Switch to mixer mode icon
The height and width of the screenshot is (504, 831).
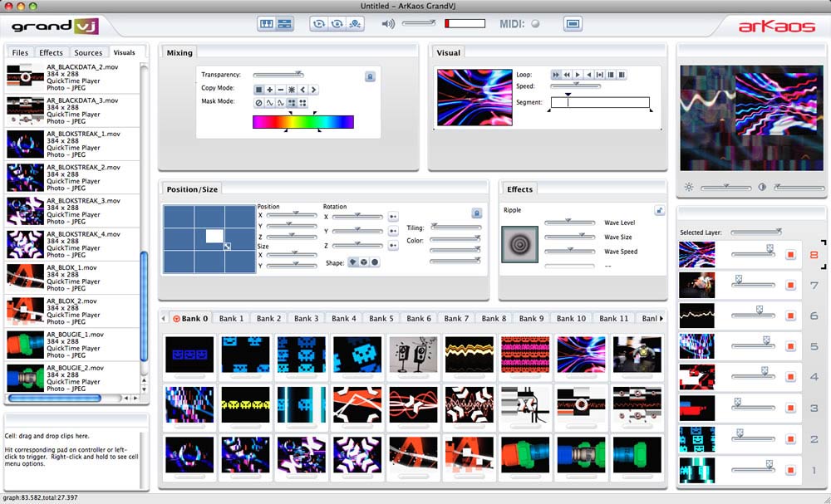tap(284, 24)
